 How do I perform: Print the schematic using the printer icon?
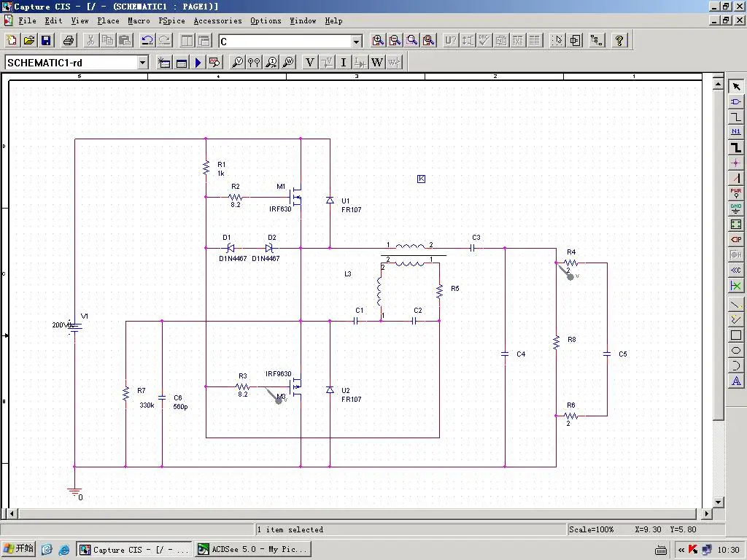(69, 41)
